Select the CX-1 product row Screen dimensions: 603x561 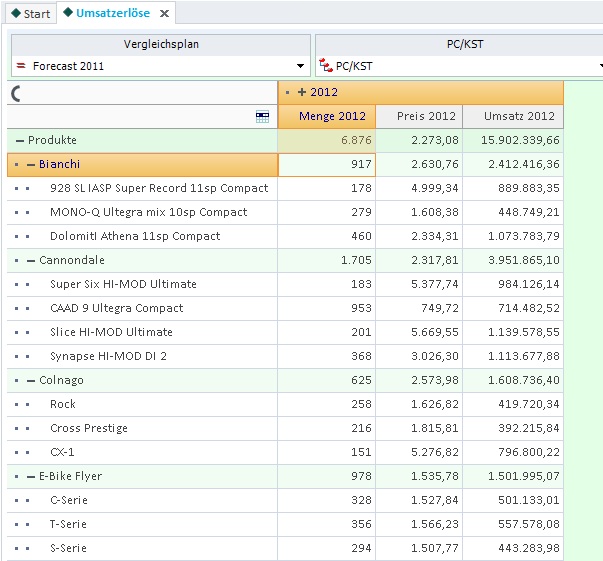pyautogui.click(x=142, y=452)
